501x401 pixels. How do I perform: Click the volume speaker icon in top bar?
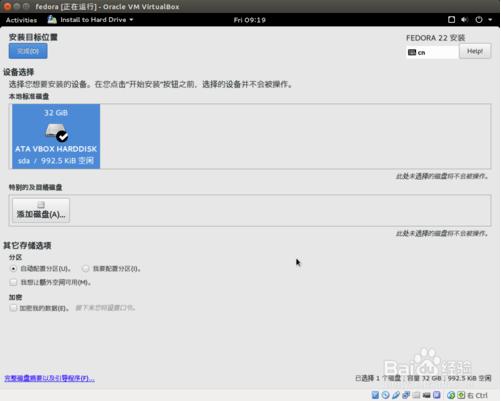464,20
